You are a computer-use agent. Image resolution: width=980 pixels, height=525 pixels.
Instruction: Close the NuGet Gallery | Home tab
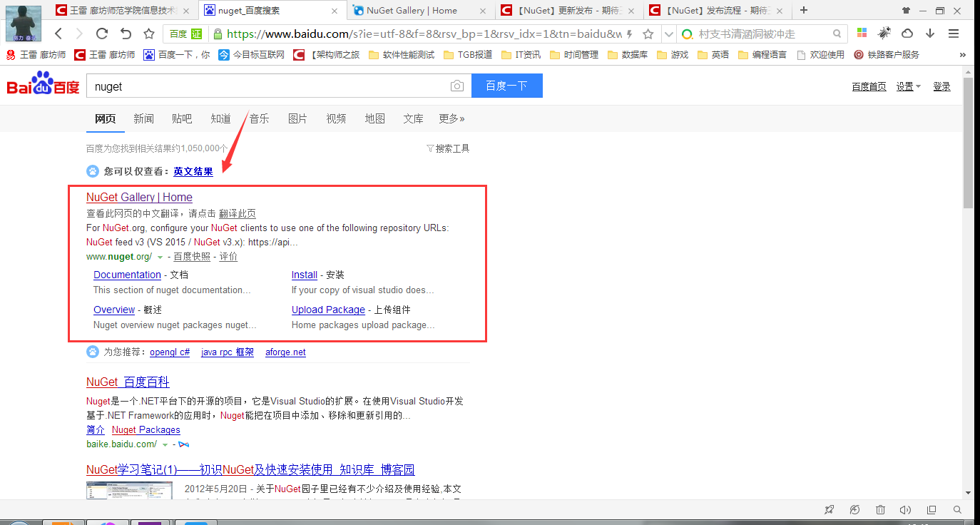pos(482,11)
